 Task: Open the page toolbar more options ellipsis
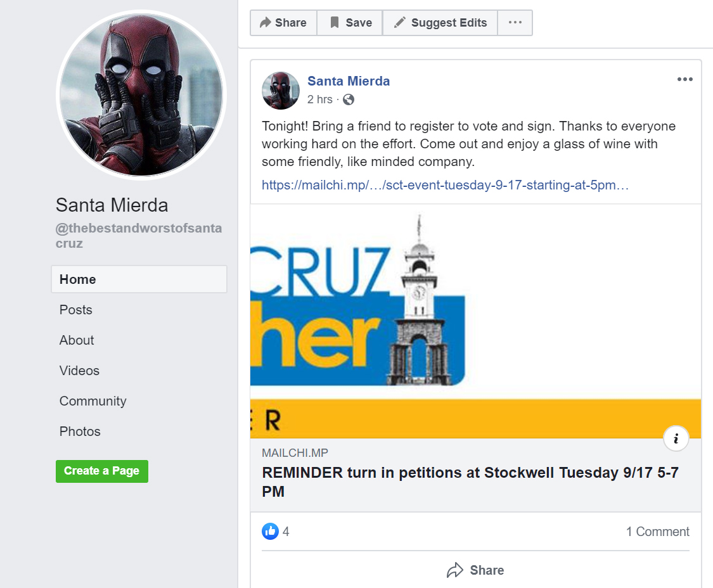[x=515, y=23]
